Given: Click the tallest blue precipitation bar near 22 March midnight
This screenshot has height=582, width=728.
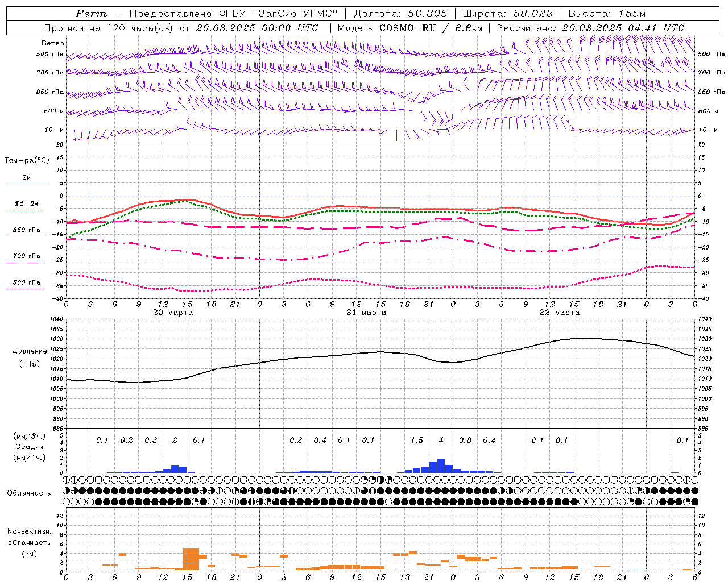Looking at the screenshot, I should pos(441,466).
